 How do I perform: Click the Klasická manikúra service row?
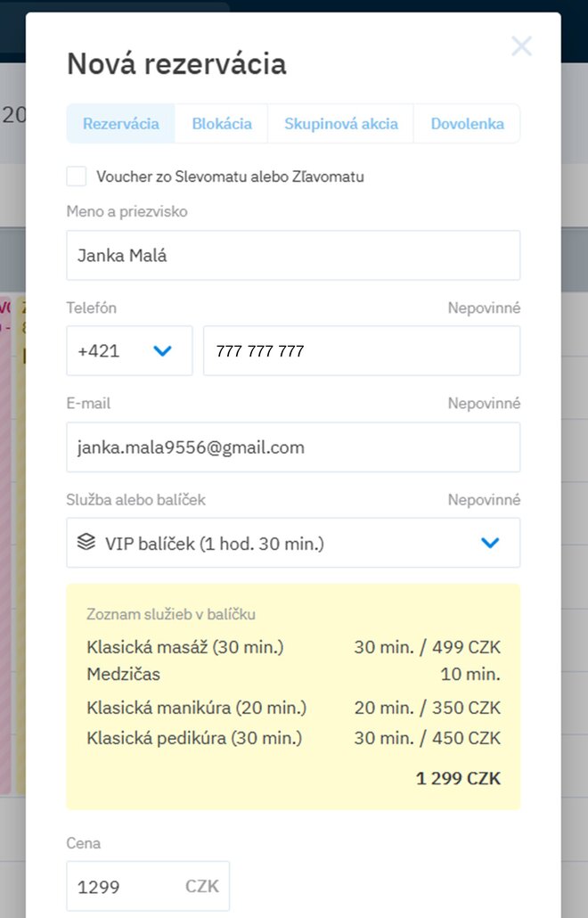293,709
